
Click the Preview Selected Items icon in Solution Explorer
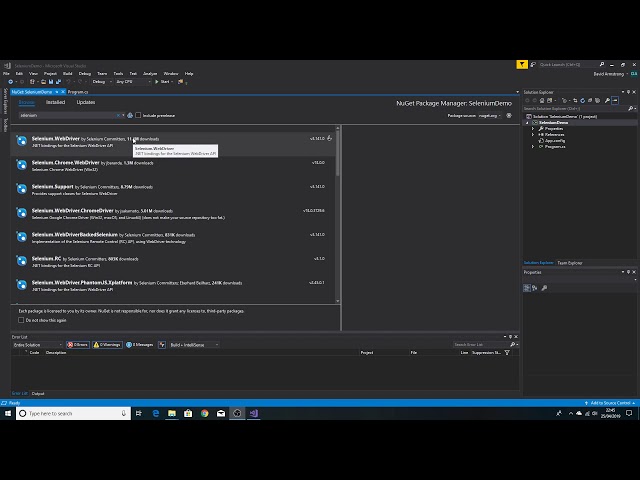click(615, 100)
